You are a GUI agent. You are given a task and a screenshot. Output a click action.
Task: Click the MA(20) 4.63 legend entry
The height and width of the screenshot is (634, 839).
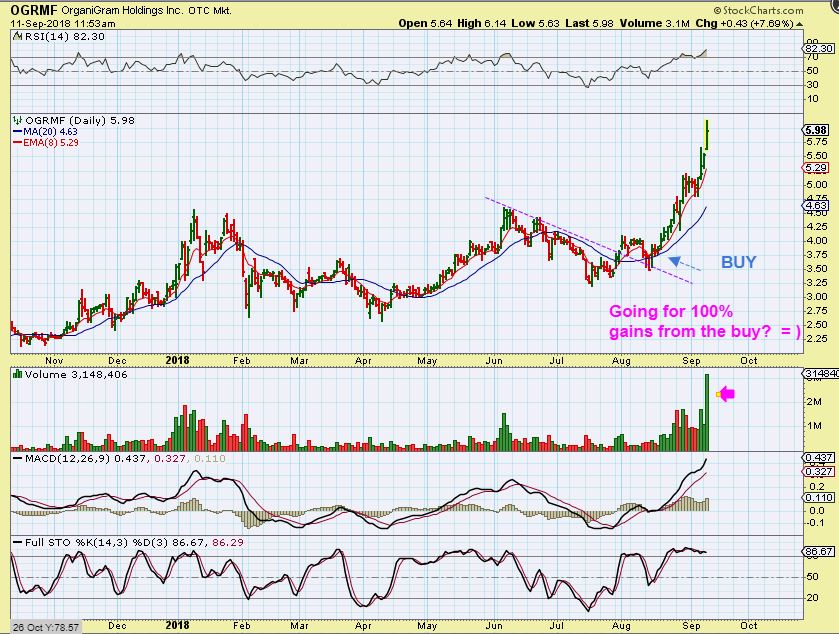50,132
